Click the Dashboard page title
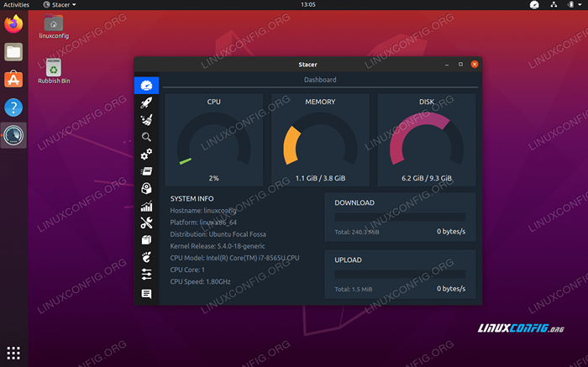The height and width of the screenshot is (367, 588). (320, 80)
